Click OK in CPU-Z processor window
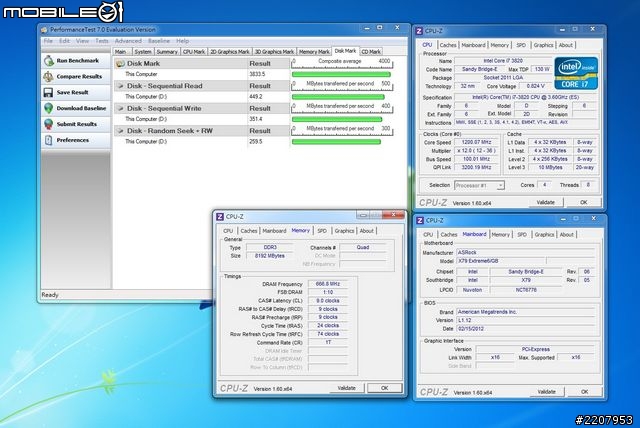This screenshot has width=640, height=428. pos(584,202)
